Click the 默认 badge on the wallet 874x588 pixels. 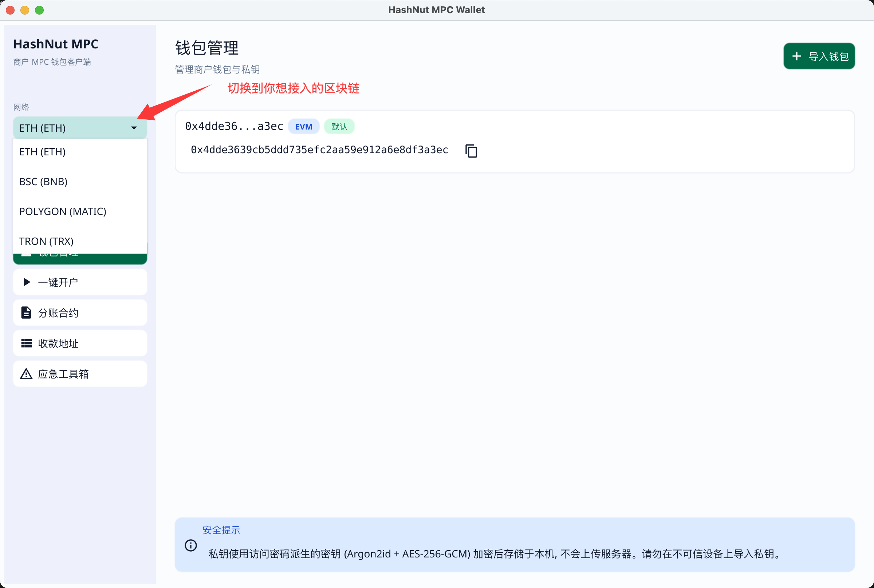pos(339,127)
